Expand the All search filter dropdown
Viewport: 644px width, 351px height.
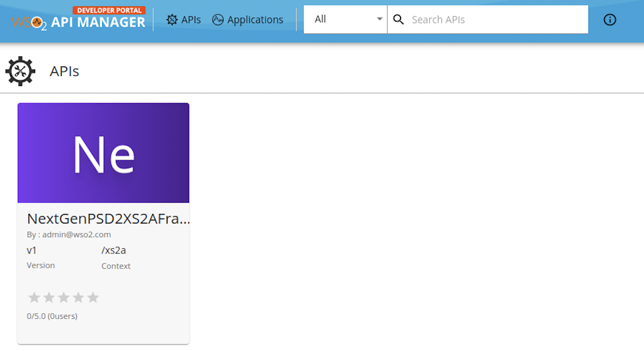345,19
